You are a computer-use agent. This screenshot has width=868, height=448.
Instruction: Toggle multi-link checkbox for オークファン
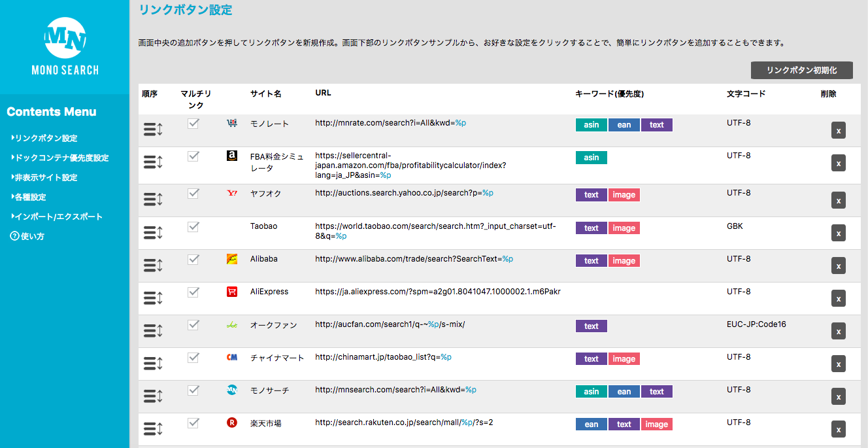tap(193, 324)
